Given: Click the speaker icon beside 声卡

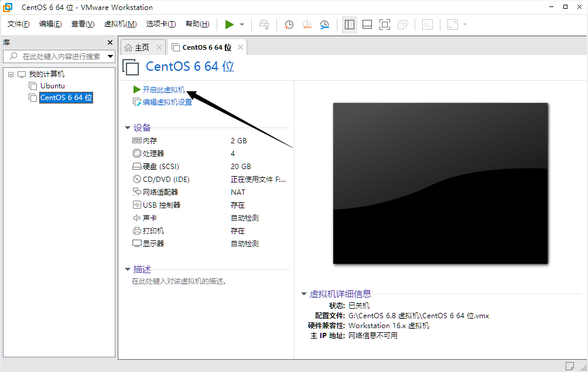Looking at the screenshot, I should [x=137, y=218].
